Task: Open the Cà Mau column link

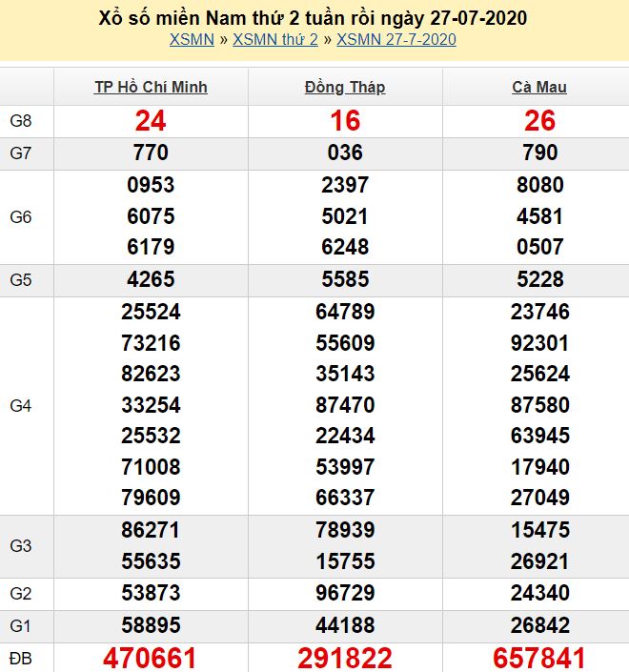Action: [x=539, y=87]
